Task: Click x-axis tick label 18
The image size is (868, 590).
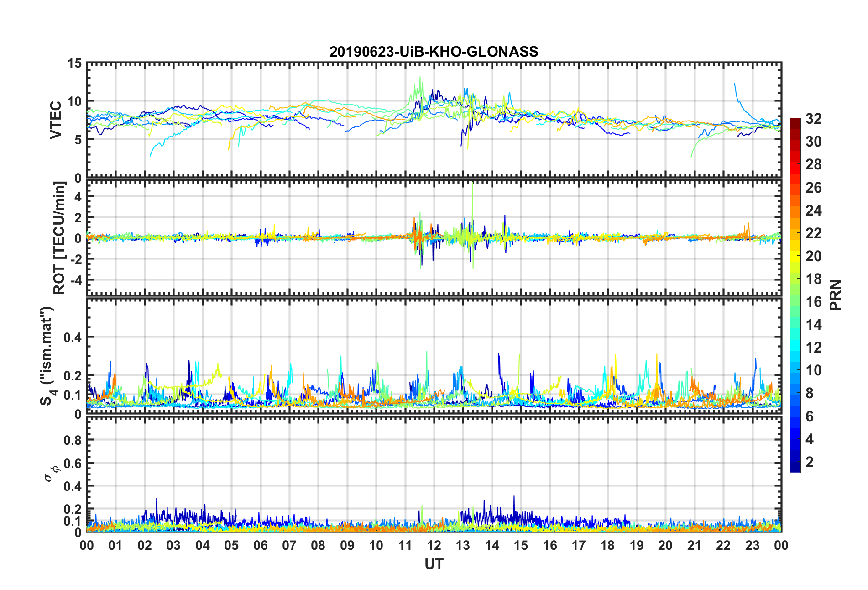Action: tap(607, 545)
